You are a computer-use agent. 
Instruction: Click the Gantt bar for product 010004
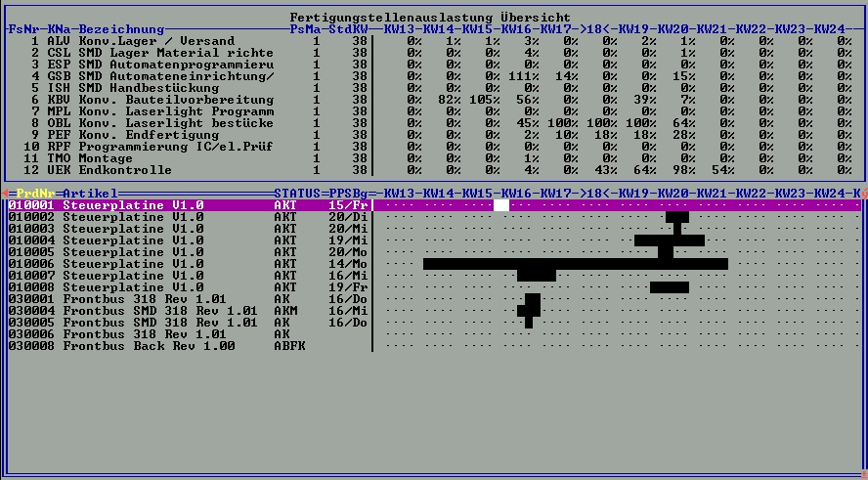click(669, 240)
